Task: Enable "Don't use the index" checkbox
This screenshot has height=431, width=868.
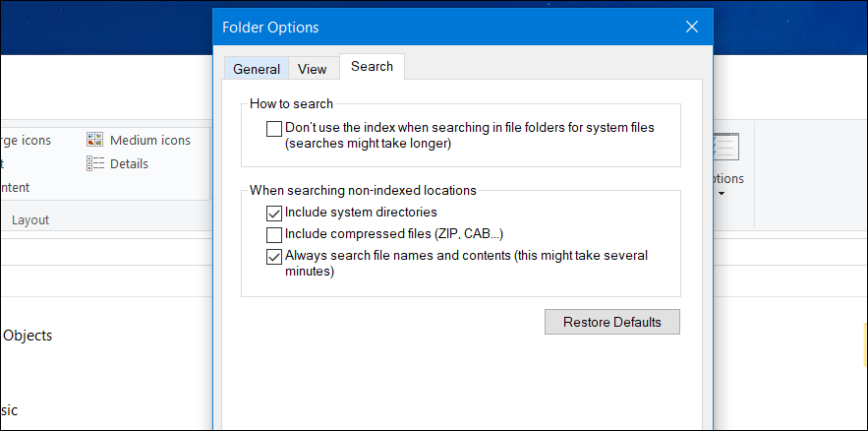Action: coord(273,128)
